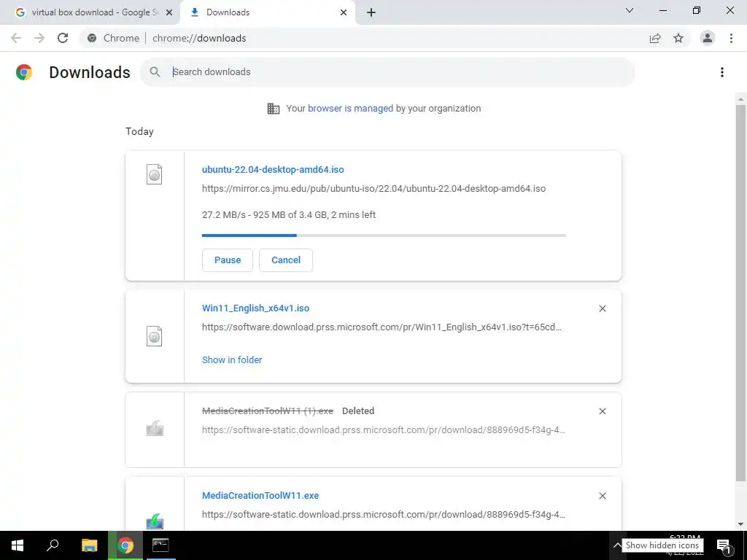This screenshot has height=560, width=747.
Task: Click the ubuntu-22.04-desktop-amd64.iso file link
Action: click(x=273, y=169)
